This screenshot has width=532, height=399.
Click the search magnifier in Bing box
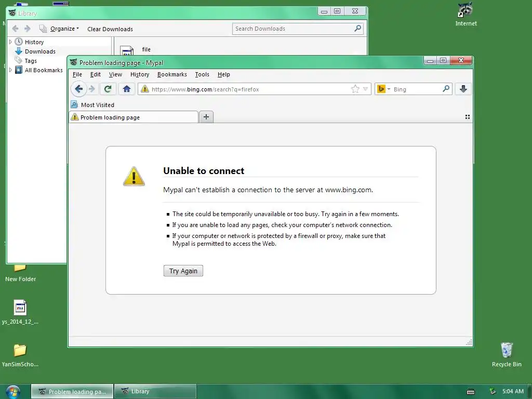point(446,89)
